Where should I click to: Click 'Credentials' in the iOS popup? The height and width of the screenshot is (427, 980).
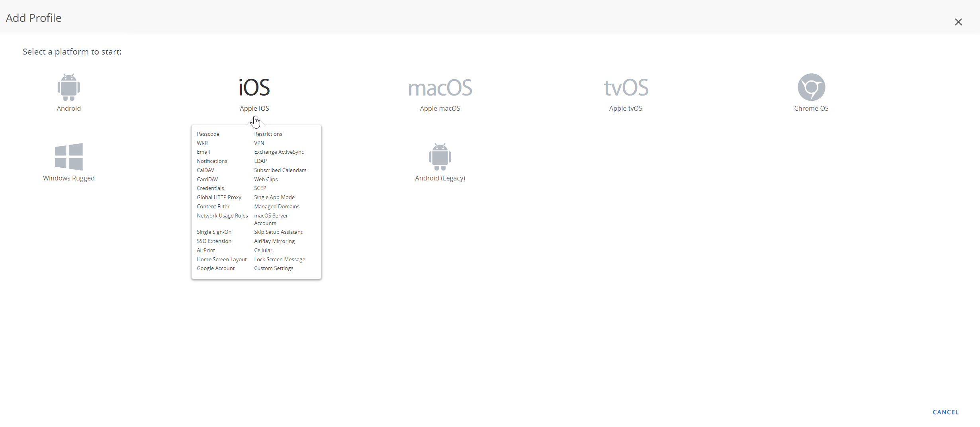pos(210,188)
